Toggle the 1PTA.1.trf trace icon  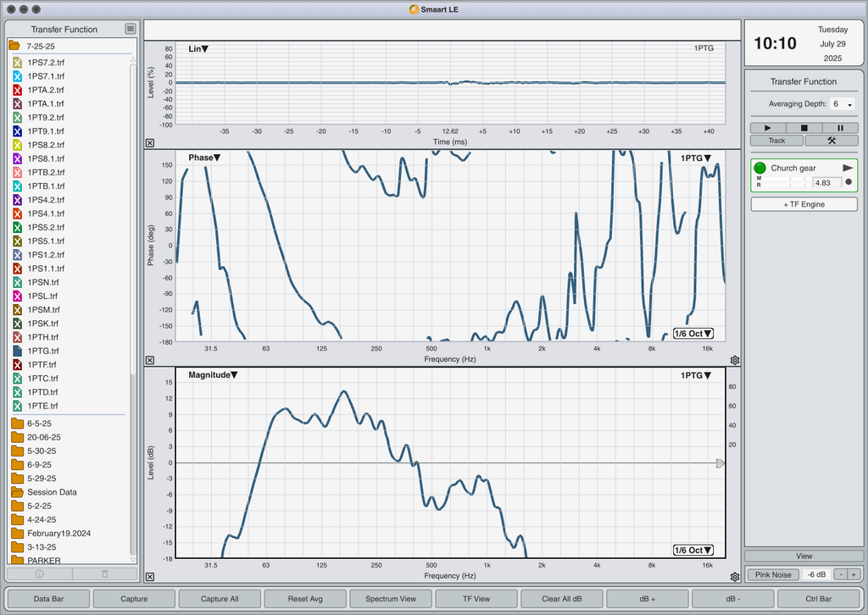pos(17,103)
